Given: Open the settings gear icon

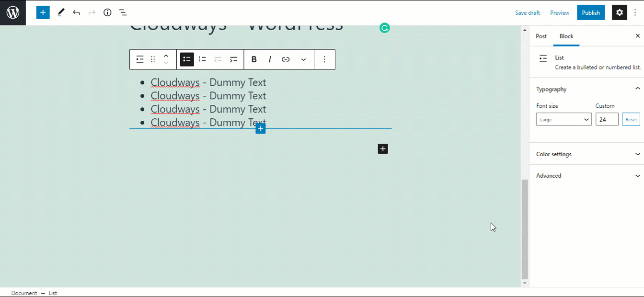Looking at the screenshot, I should [620, 12].
